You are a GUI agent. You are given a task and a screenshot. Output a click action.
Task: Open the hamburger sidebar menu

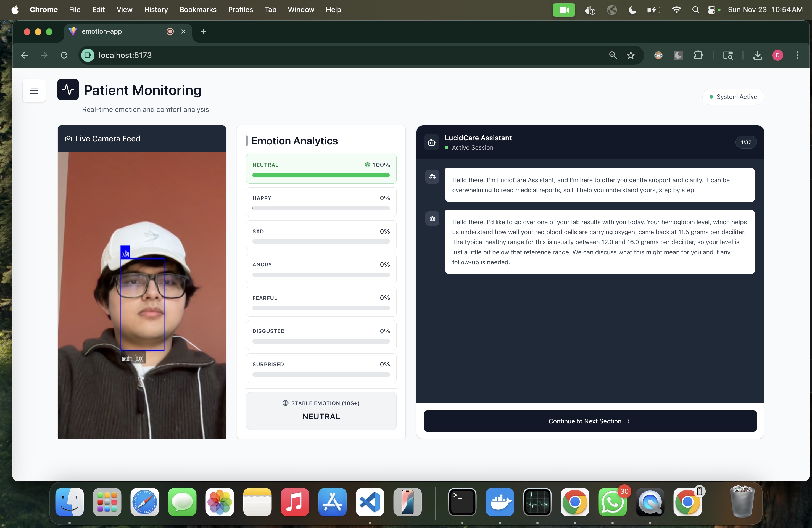[x=34, y=91]
